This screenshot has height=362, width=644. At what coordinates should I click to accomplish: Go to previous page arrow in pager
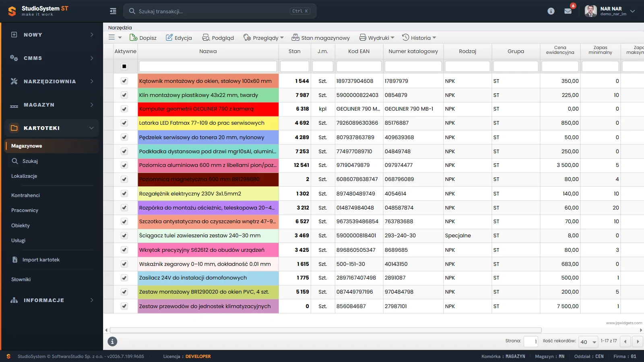coord(625,341)
